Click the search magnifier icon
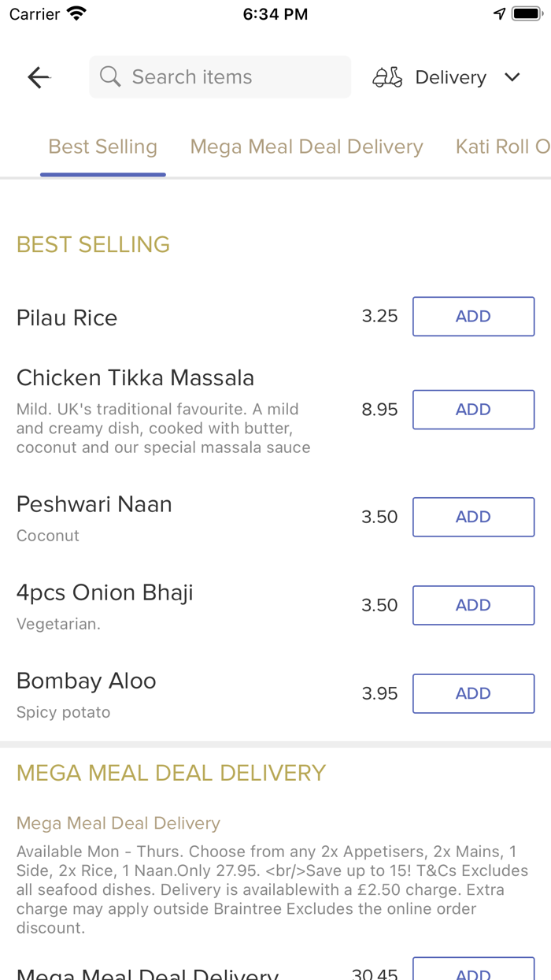Image resolution: width=551 pixels, height=980 pixels. (110, 77)
